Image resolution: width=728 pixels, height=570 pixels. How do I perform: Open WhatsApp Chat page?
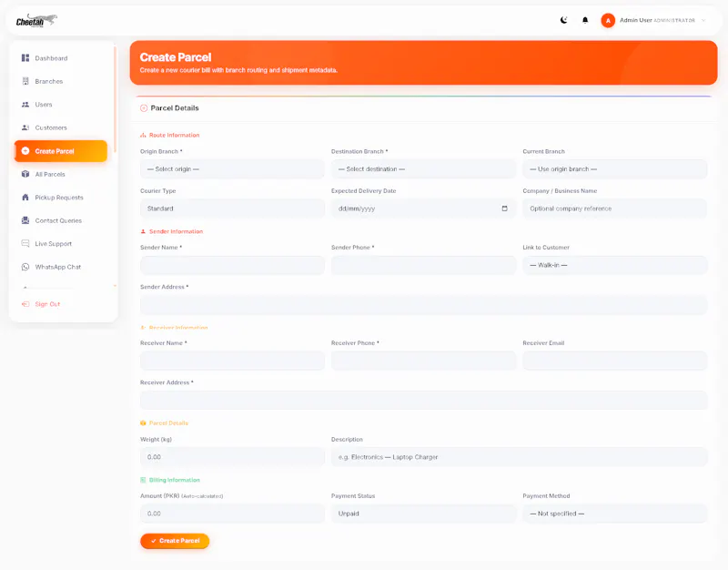61,267
